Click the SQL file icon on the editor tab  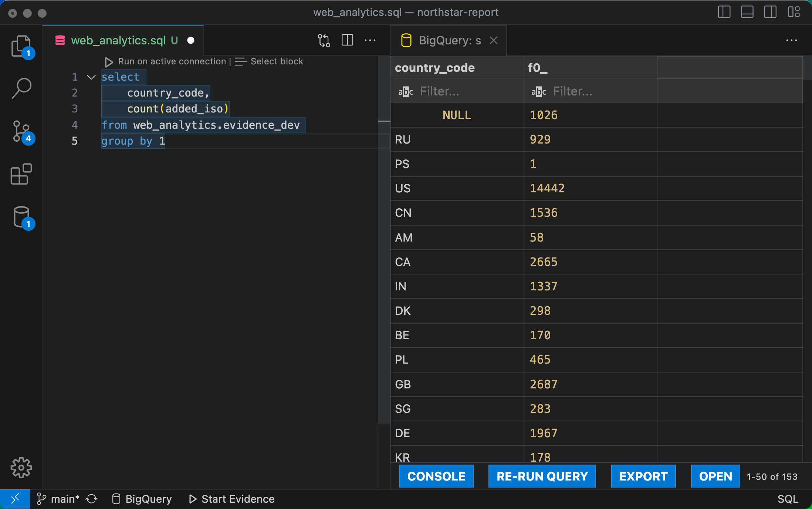(x=60, y=40)
